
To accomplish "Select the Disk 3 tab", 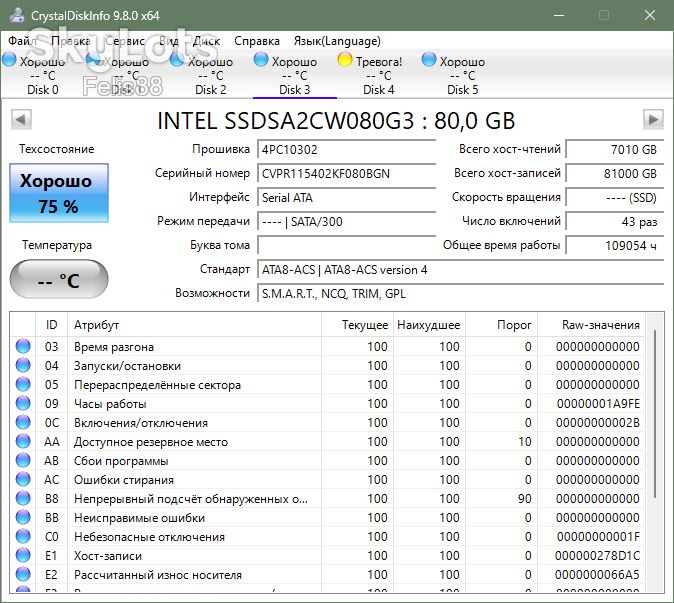I will point(294,74).
